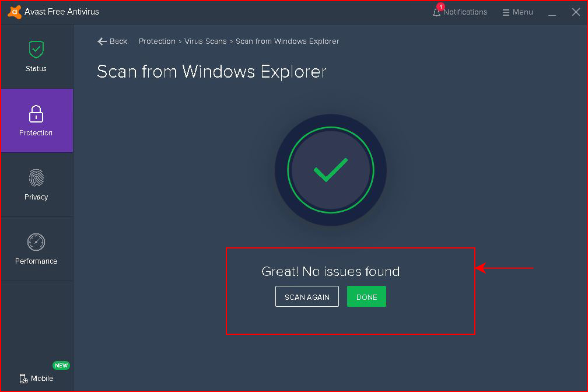
Task: Click the 'Scan from Windows Explorer' breadcrumb
Action: 287,41
